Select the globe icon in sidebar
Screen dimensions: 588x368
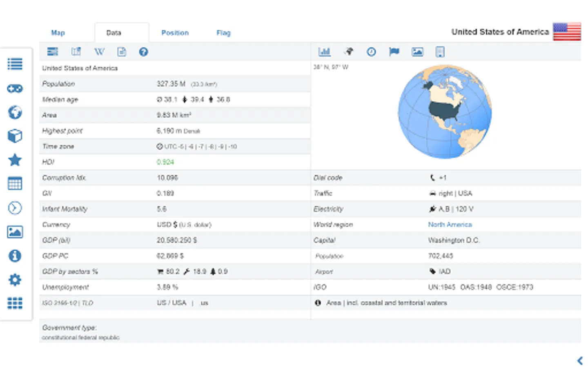pyautogui.click(x=15, y=112)
